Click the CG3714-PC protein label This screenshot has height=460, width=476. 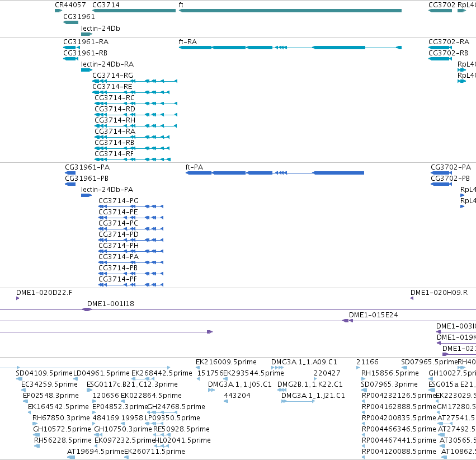[x=118, y=223]
